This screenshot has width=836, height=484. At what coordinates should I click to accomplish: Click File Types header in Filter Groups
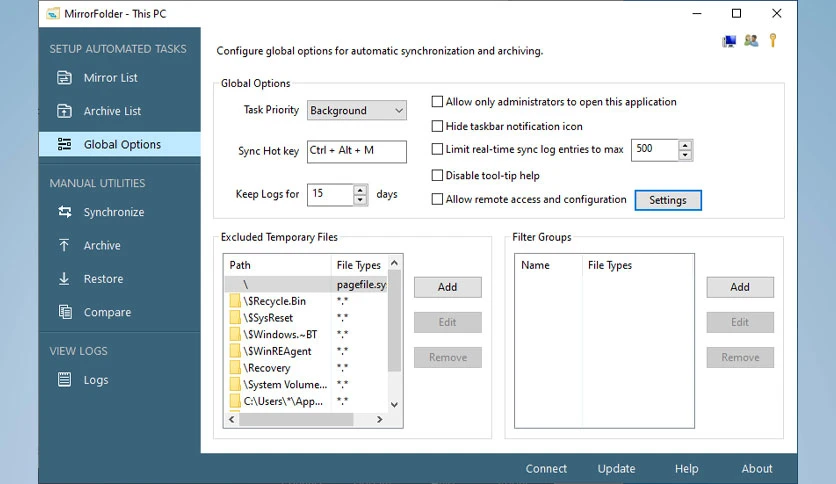tap(638, 265)
